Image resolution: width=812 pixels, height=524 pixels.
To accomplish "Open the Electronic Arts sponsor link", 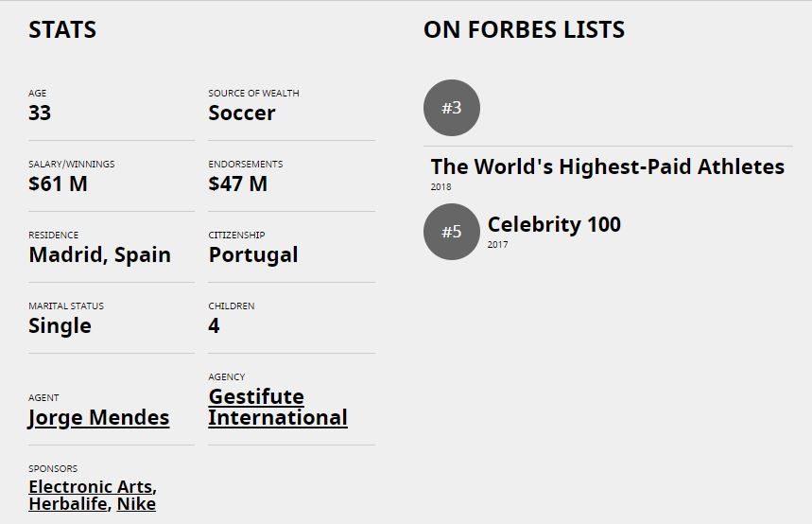I will click(91, 486).
